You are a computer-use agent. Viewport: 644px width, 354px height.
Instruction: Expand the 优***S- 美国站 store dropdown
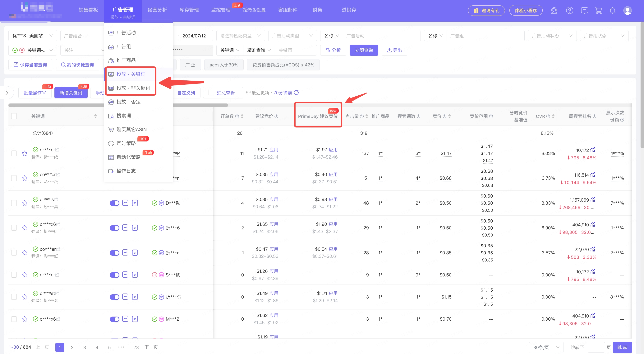(x=33, y=36)
